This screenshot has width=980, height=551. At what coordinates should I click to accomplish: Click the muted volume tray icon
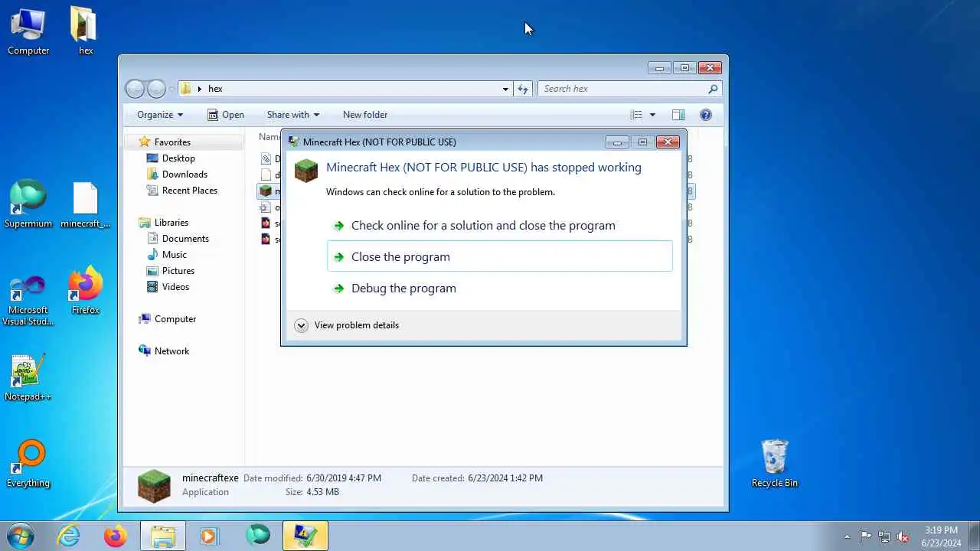pos(903,536)
